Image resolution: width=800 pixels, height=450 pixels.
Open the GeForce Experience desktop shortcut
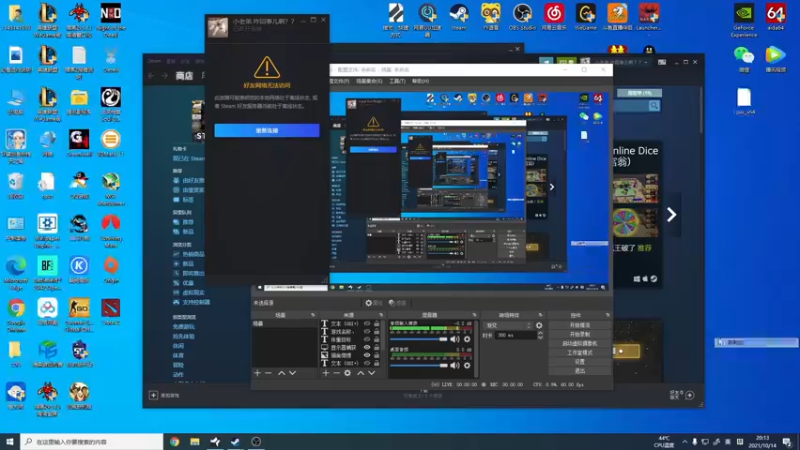pos(744,20)
